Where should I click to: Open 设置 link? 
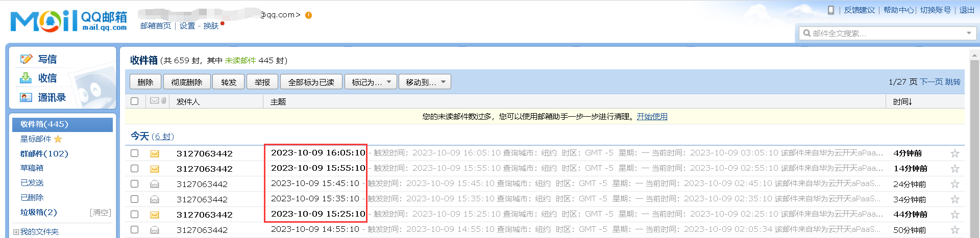pyautogui.click(x=187, y=25)
